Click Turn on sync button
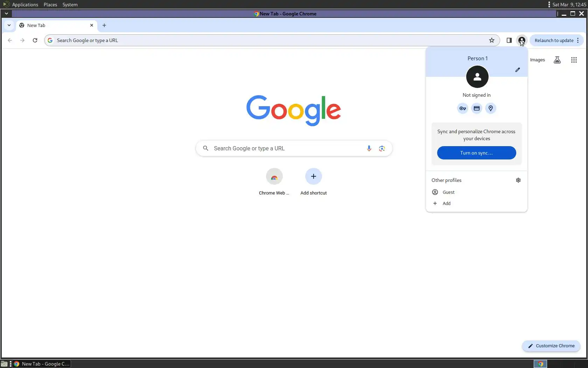The width and height of the screenshot is (588, 368). coord(476,153)
